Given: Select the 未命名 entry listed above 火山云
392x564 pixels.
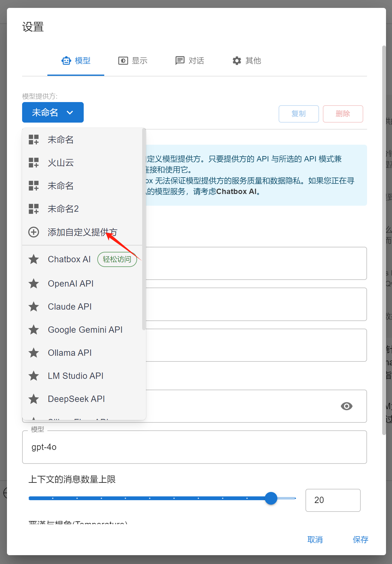Looking at the screenshot, I should pyautogui.click(x=82, y=140).
